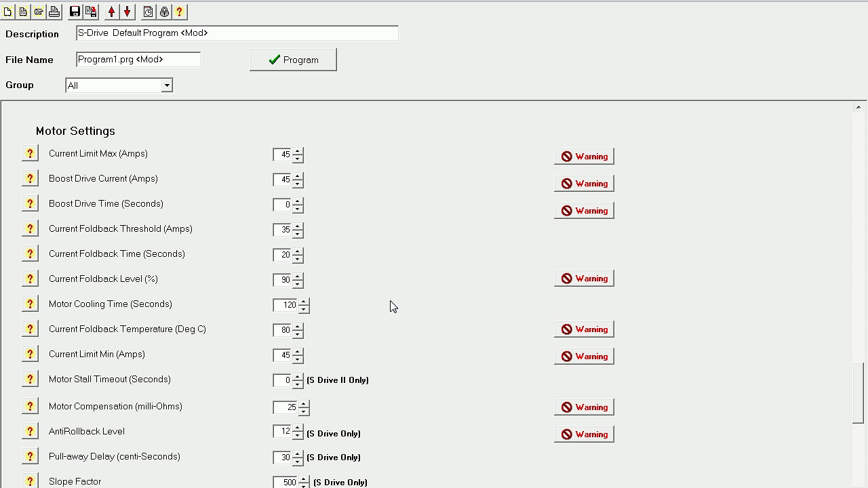This screenshot has height=488, width=868.
Task: Increase Motor Stall Timeout value
Action: (298, 377)
